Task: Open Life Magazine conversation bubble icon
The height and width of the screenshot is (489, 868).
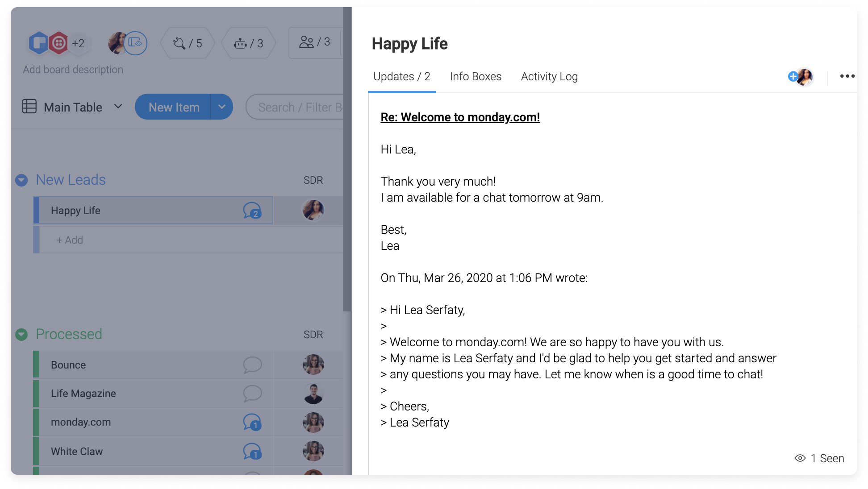Action: click(252, 393)
